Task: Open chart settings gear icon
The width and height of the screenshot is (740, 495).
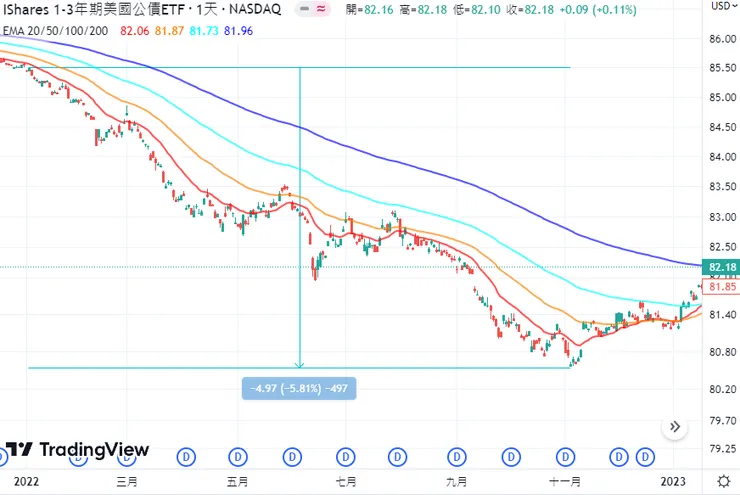Action: point(723,481)
